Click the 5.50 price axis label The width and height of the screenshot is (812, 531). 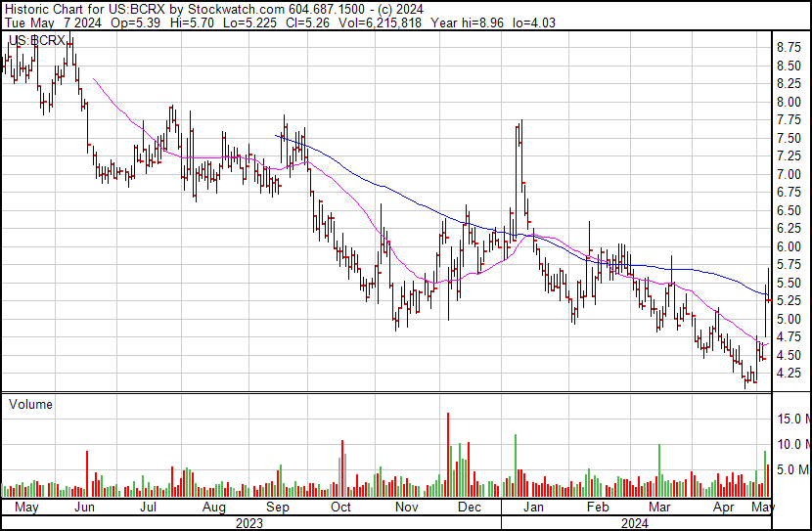pos(789,283)
